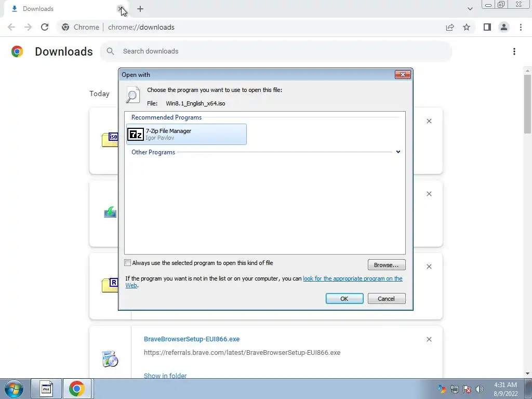Open the Chrome profile avatar
Viewport: 532px width, 399px height.
tap(504, 27)
